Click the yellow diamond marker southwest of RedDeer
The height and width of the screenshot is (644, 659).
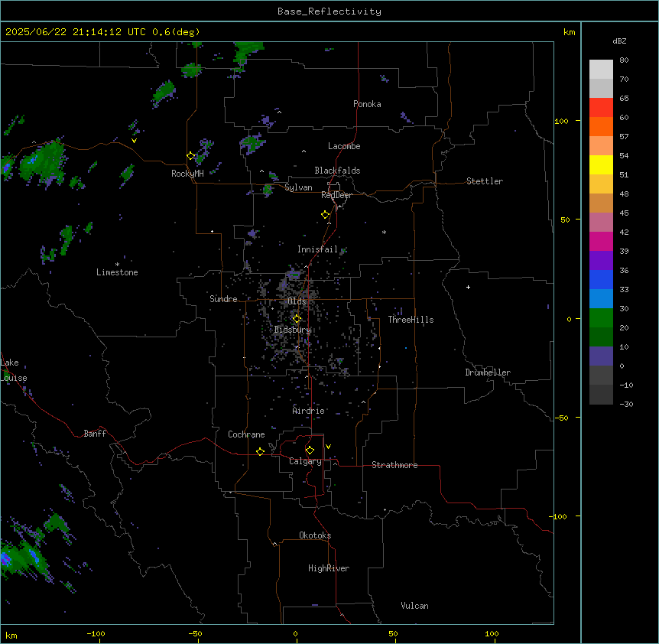326,215
